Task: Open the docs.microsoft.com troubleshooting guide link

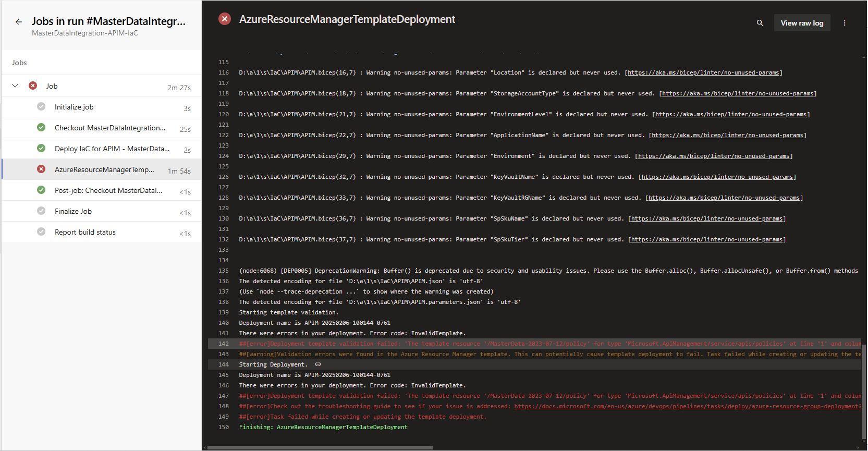Action: click(x=688, y=406)
